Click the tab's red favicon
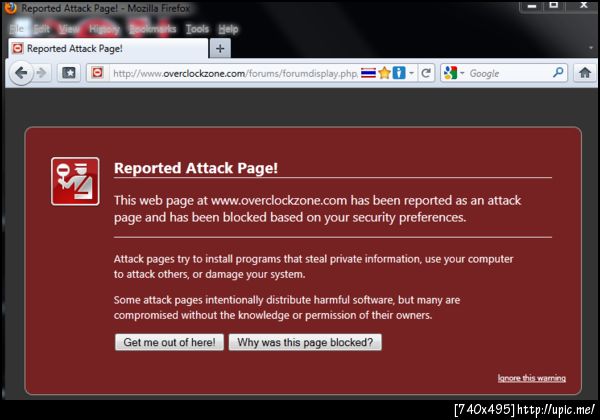 click(x=18, y=49)
